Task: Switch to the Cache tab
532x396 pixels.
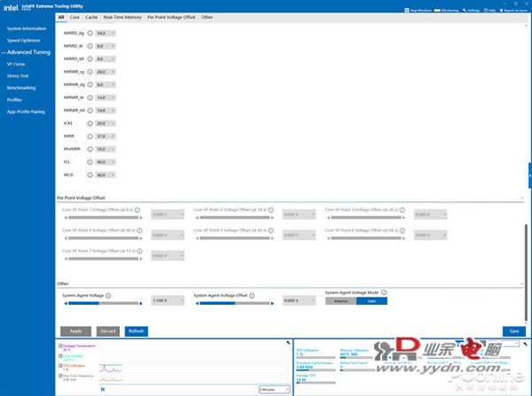Action: (x=91, y=18)
